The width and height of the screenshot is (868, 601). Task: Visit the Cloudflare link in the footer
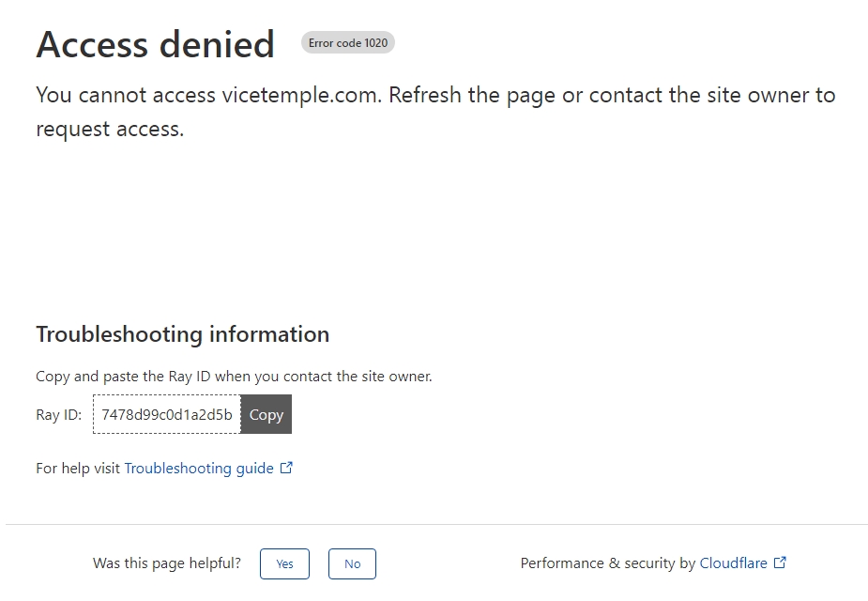tap(734, 563)
